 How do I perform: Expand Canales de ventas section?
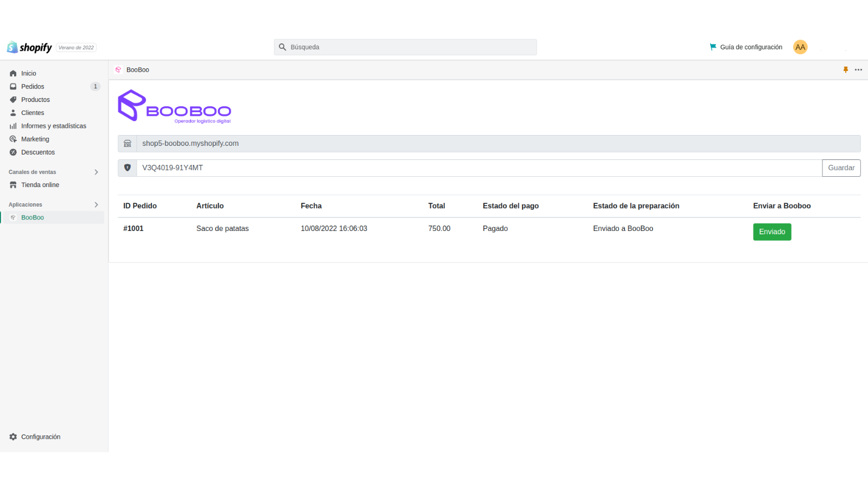click(96, 172)
